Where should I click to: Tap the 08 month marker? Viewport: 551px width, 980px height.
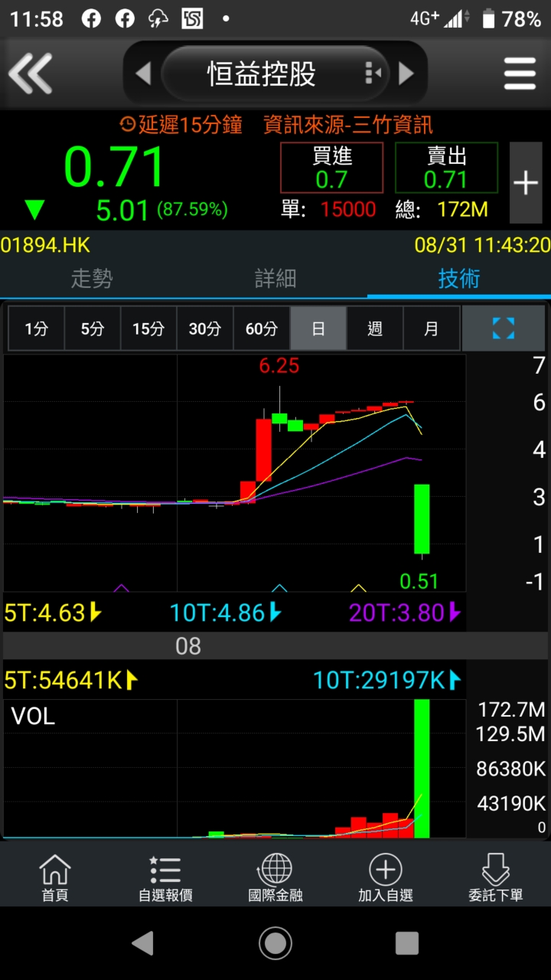pyautogui.click(x=188, y=646)
